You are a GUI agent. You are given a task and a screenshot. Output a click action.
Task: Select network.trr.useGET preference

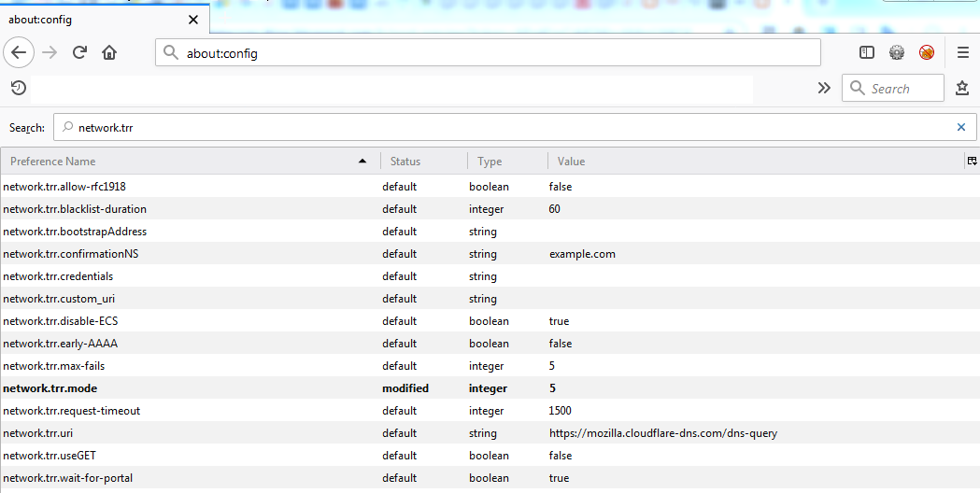490,457
